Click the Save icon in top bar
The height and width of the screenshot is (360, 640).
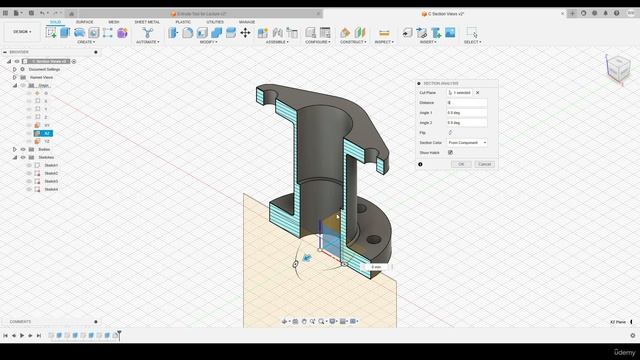(31, 13)
